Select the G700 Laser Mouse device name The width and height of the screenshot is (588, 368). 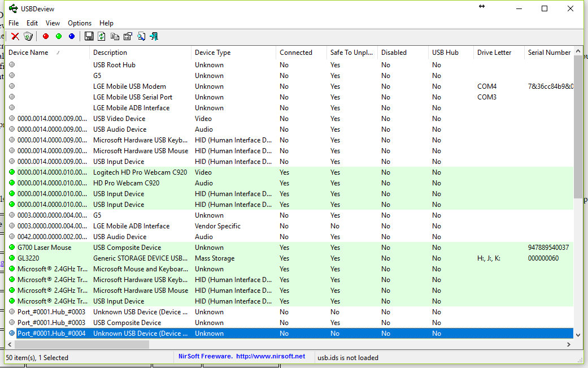pos(44,248)
